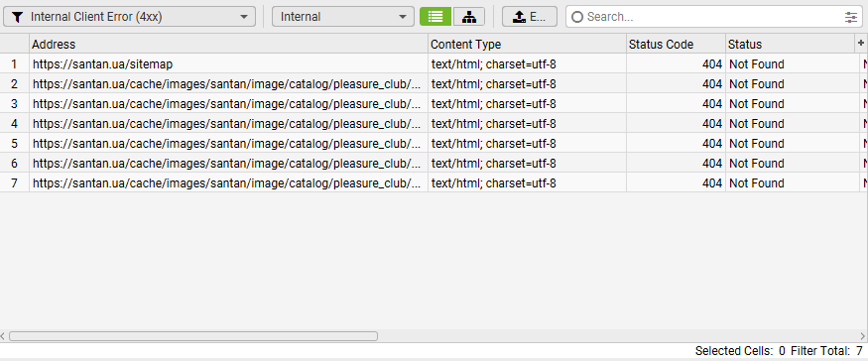Click the funnel filter icon
Screen dimensions: 868x361
18,17
